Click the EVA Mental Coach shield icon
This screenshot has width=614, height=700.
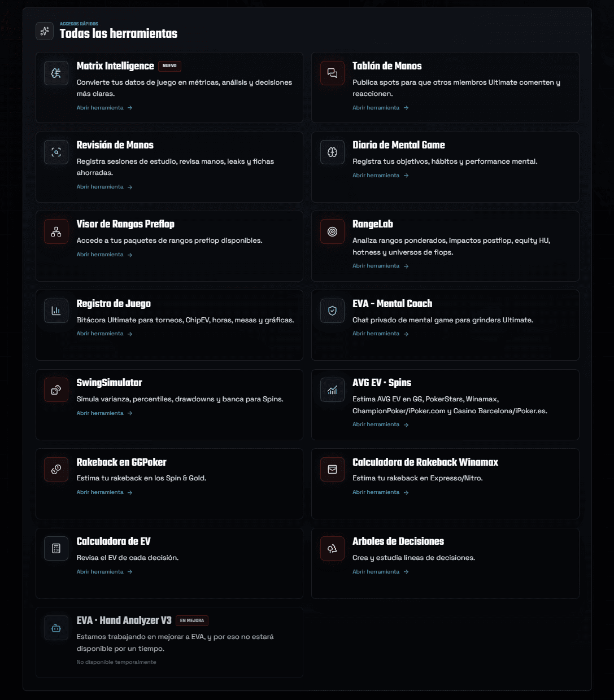[x=332, y=311]
